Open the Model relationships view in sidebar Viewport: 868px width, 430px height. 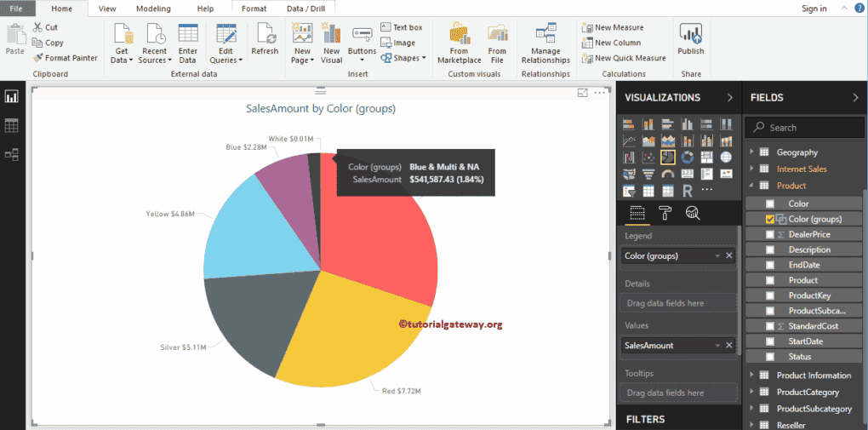pos(11,155)
